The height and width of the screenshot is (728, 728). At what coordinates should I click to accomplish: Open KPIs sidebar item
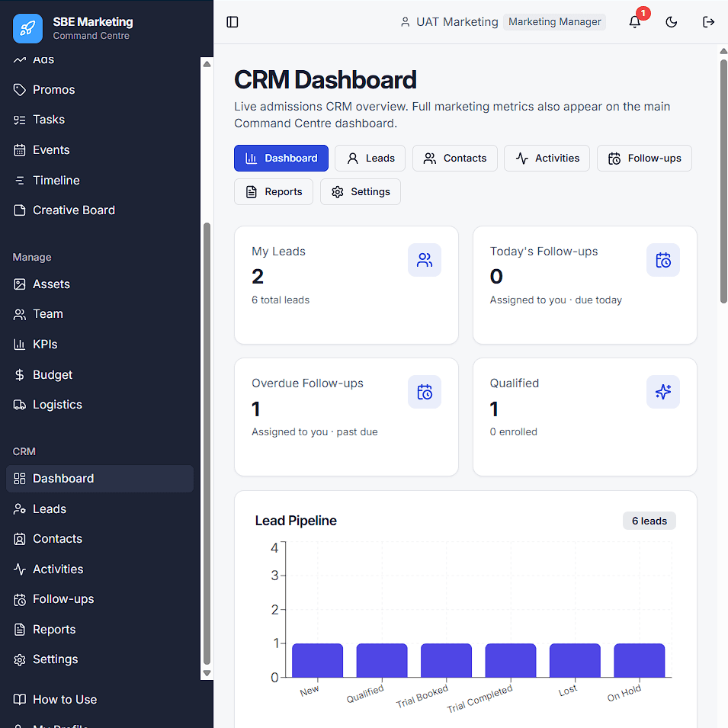tap(100, 345)
